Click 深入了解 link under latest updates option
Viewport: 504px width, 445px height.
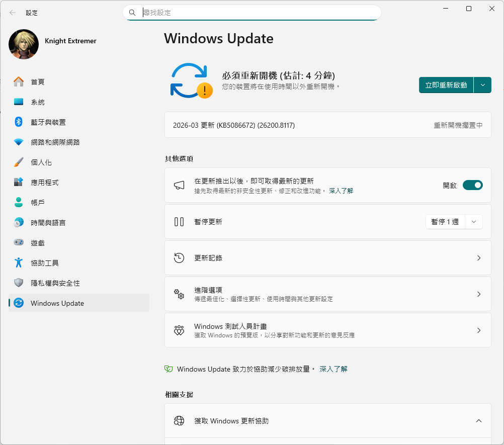click(341, 191)
